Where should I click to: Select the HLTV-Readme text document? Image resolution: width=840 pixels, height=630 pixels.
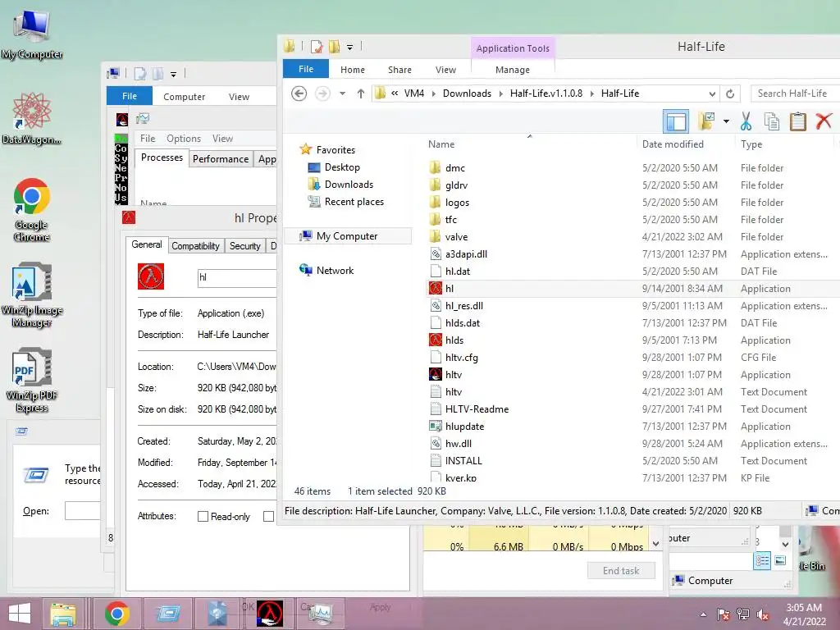[x=477, y=409]
